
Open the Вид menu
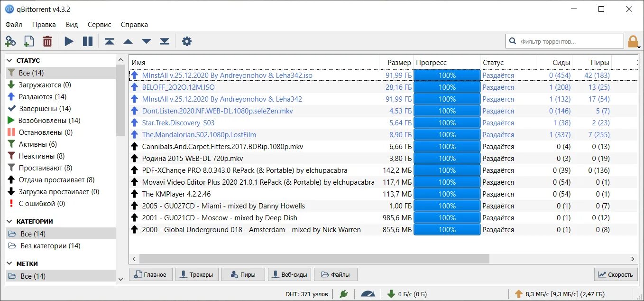[x=72, y=25]
